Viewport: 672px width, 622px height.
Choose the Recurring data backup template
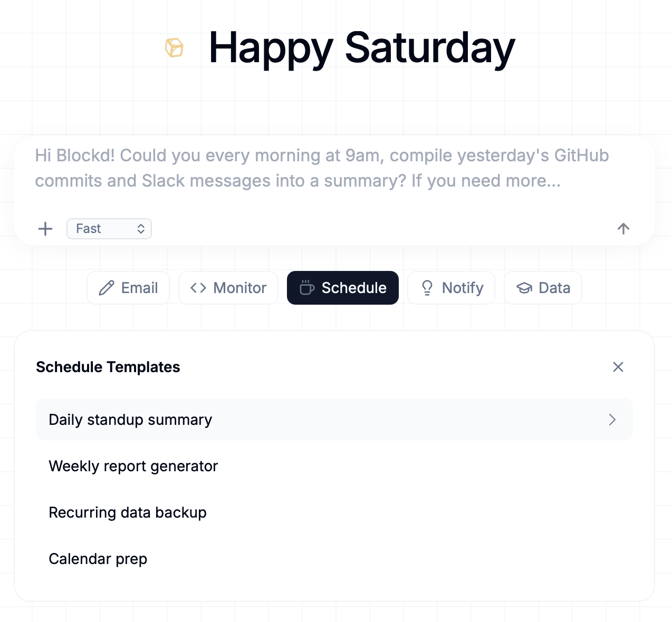point(128,512)
